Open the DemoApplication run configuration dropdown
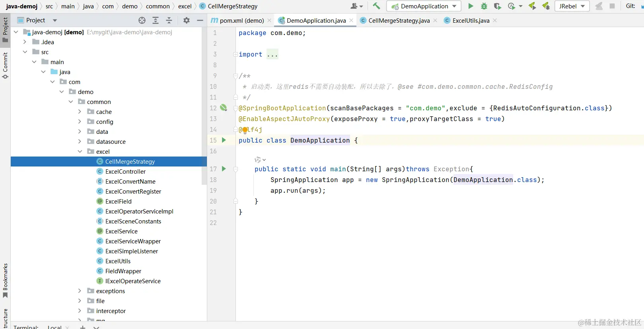 (x=424, y=6)
